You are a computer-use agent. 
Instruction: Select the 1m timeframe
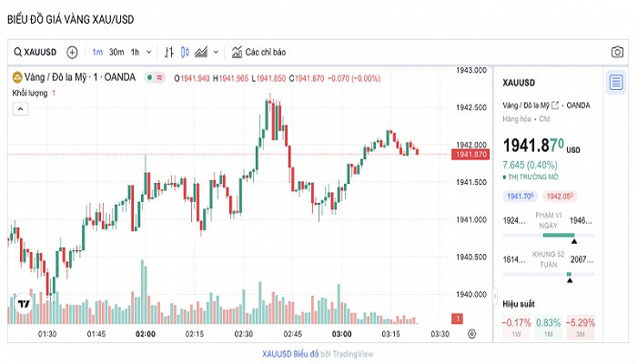pyautogui.click(x=97, y=52)
